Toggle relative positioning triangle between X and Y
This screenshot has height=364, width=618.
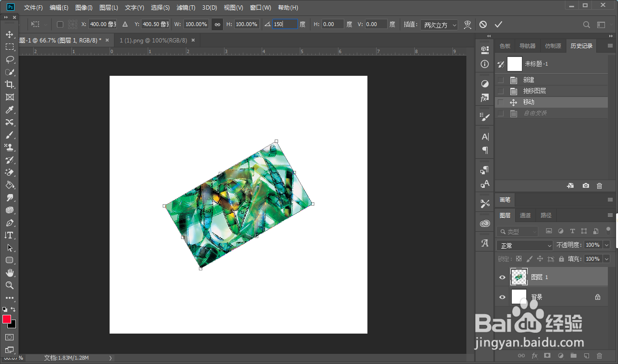pos(125,24)
